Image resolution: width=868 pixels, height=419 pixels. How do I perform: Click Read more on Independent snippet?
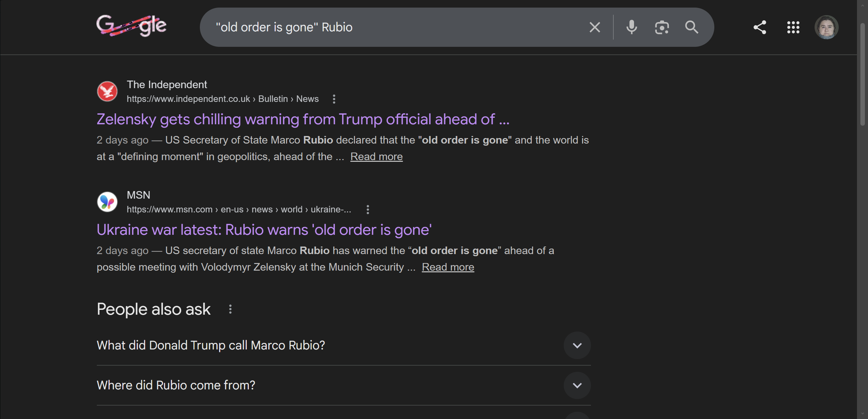[376, 157]
